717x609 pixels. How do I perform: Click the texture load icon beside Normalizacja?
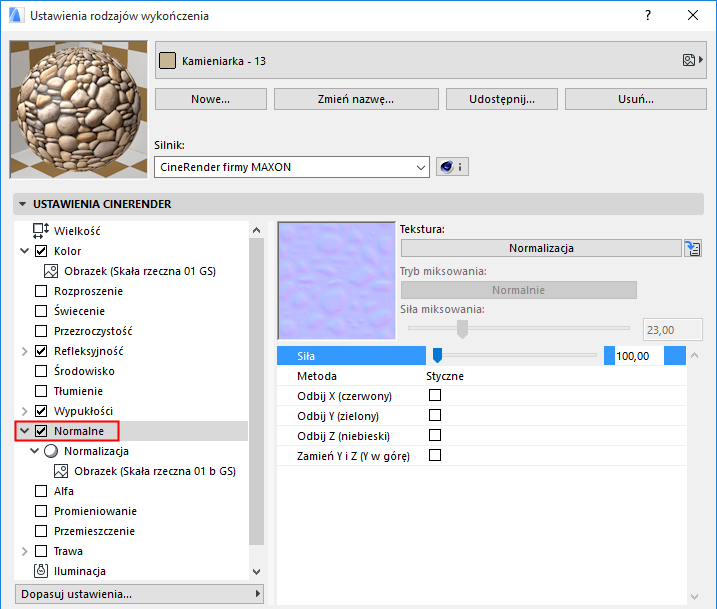[x=692, y=248]
